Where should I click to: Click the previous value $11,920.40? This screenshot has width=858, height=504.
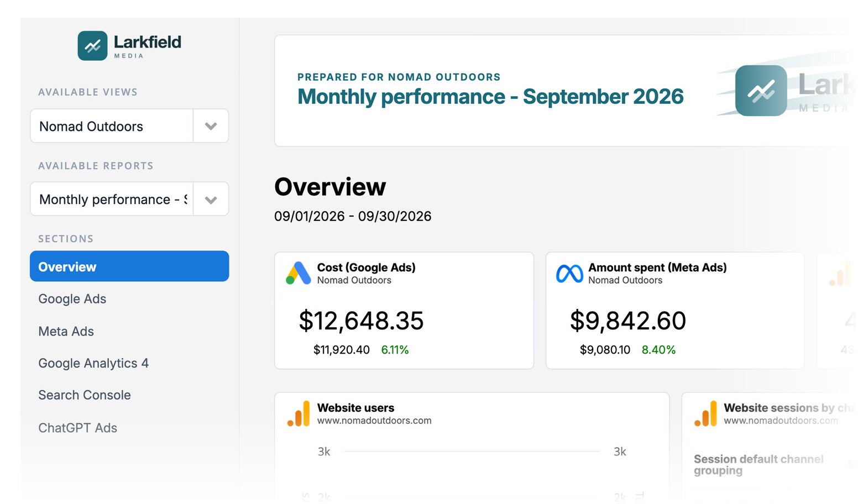(x=342, y=350)
